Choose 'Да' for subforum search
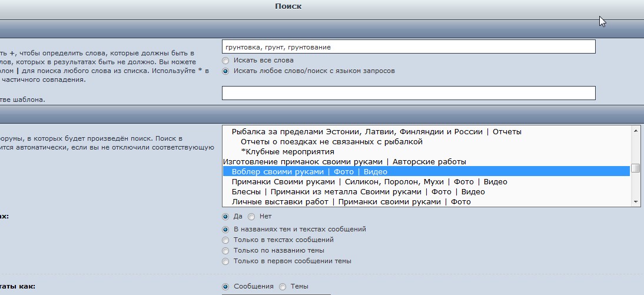The width and height of the screenshot is (644, 295). click(x=225, y=216)
